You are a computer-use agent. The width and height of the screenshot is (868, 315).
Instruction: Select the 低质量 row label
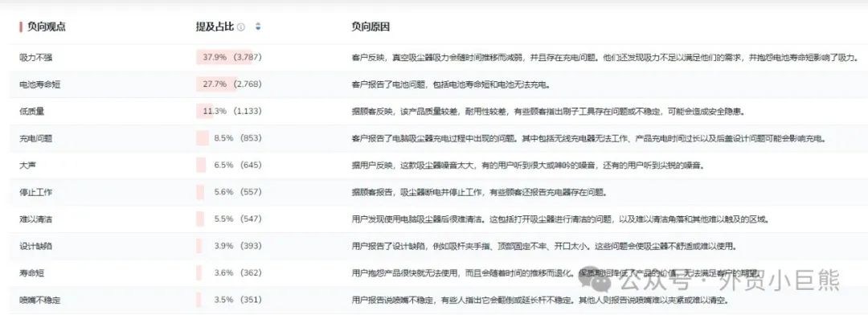tap(31, 111)
